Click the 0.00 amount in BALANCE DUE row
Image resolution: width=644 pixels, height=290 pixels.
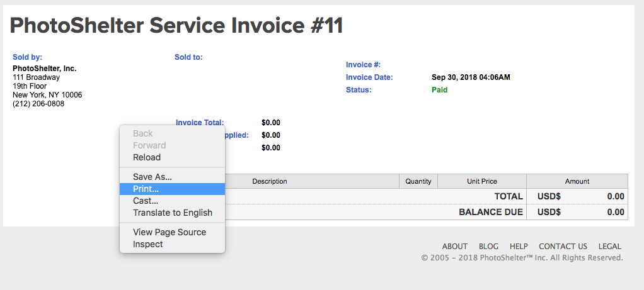click(616, 212)
